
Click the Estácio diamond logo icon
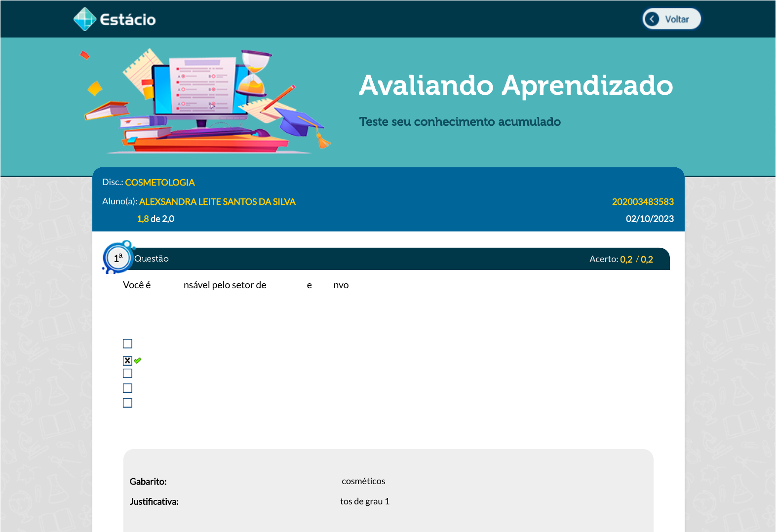pyautogui.click(x=84, y=19)
